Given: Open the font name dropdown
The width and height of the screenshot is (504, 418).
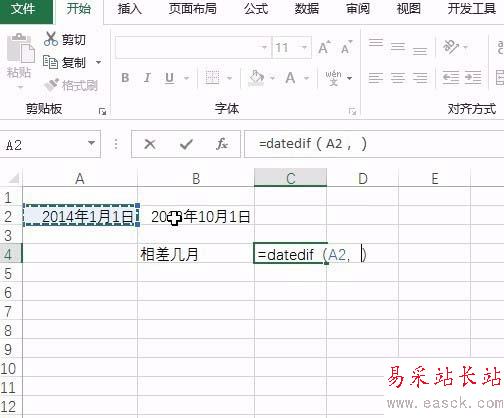Looking at the screenshot, I should point(264,47).
